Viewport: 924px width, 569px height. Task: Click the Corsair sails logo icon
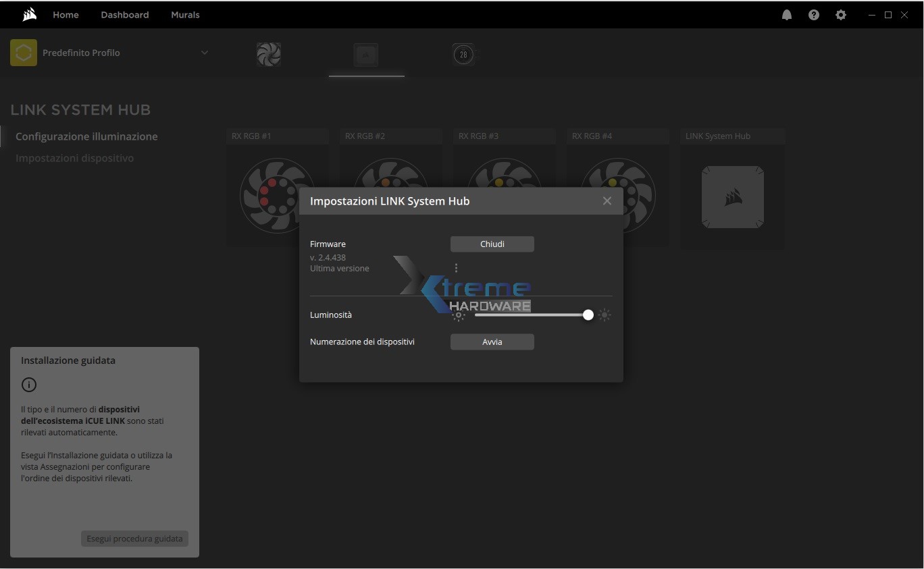(29, 14)
